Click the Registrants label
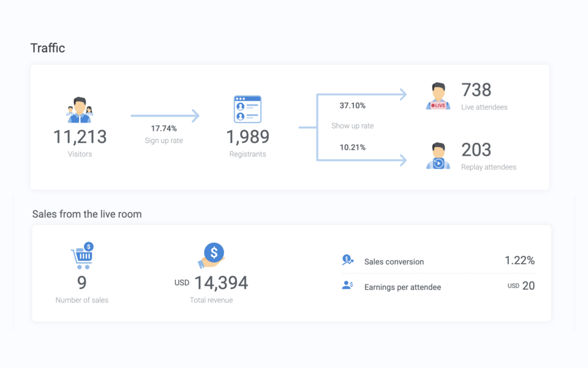588x368 pixels. 247,154
